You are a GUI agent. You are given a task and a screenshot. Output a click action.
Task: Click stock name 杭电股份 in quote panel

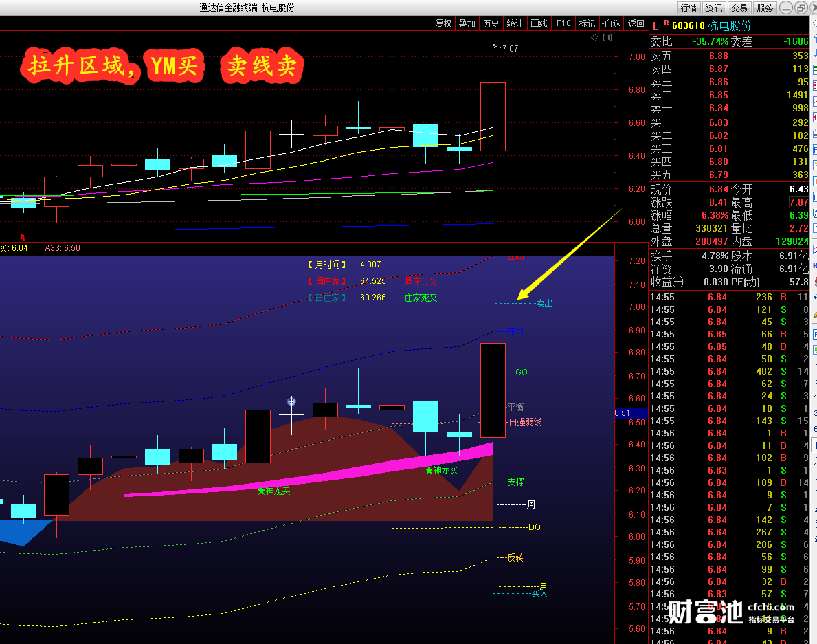[730, 25]
